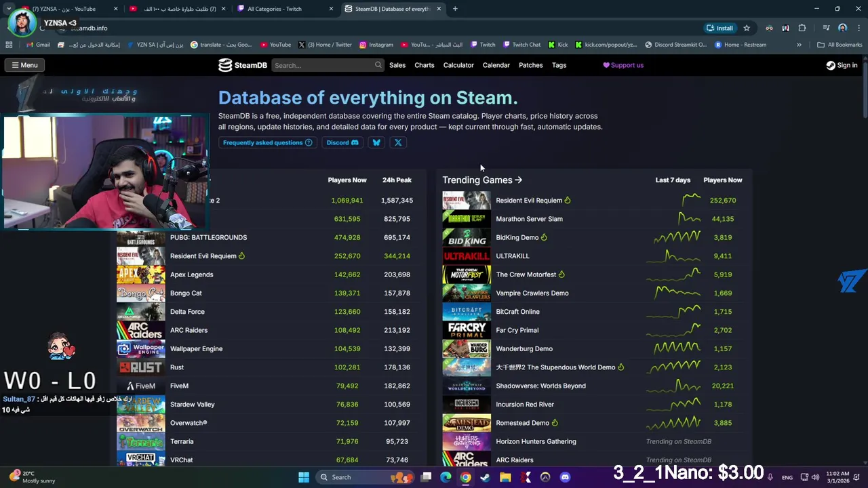
Task: Install the site as an app
Action: [719, 28]
